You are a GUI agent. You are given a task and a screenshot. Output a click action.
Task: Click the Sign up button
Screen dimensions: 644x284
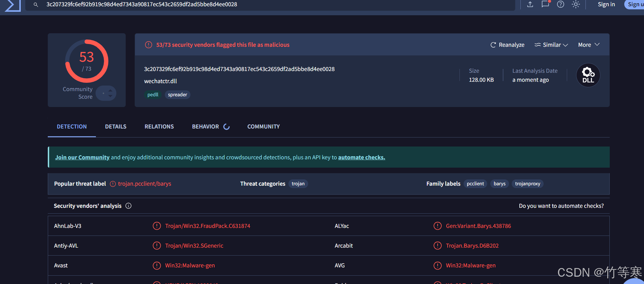(634, 5)
